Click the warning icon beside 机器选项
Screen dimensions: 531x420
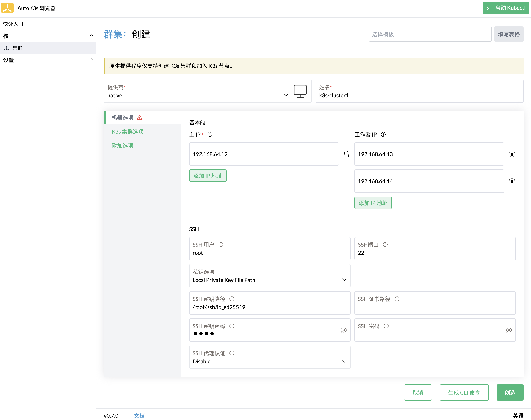(140, 118)
